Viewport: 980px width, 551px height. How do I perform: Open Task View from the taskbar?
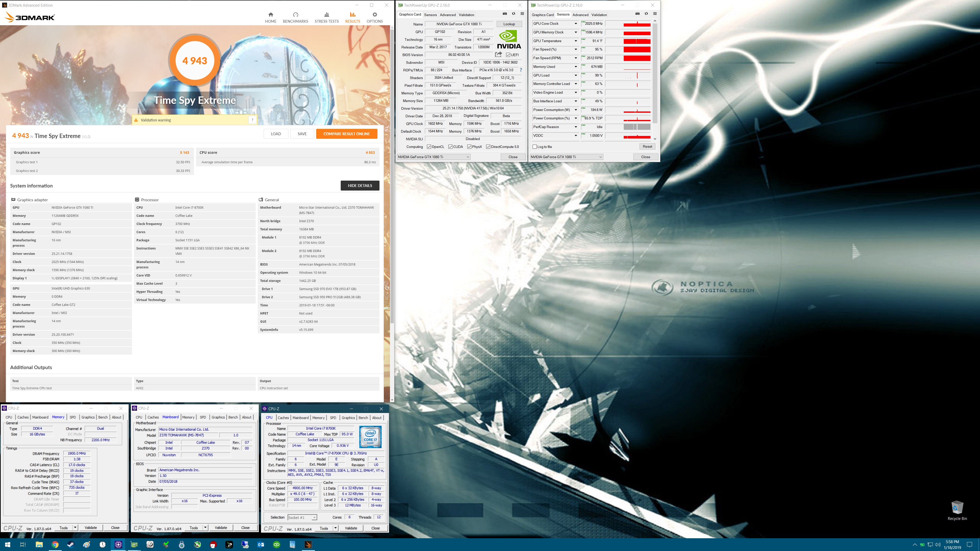(x=23, y=545)
